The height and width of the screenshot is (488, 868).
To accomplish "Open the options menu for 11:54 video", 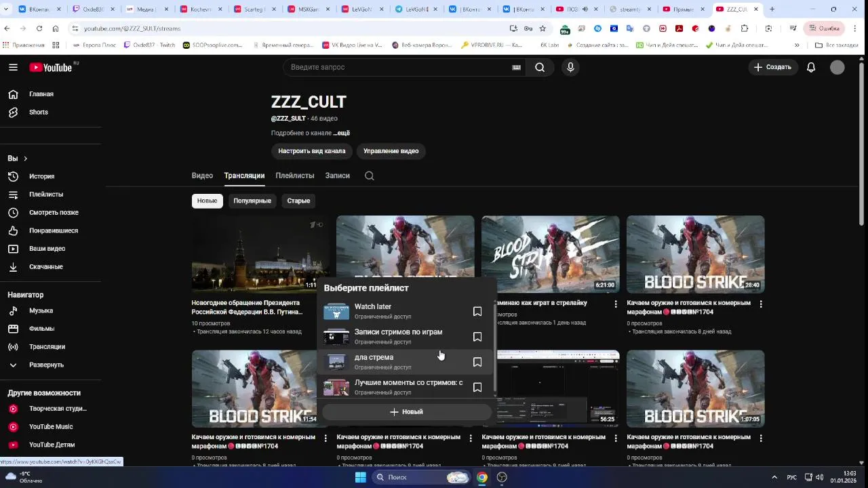I will click(325, 439).
